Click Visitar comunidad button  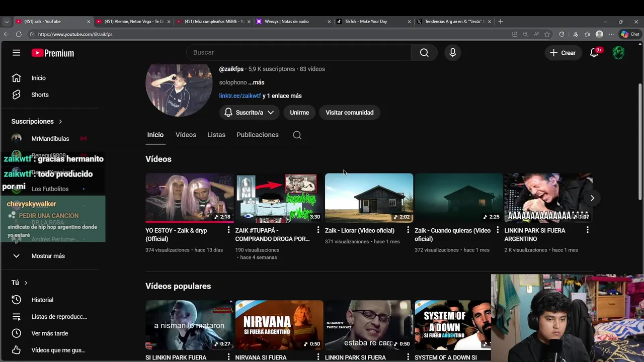click(x=349, y=113)
